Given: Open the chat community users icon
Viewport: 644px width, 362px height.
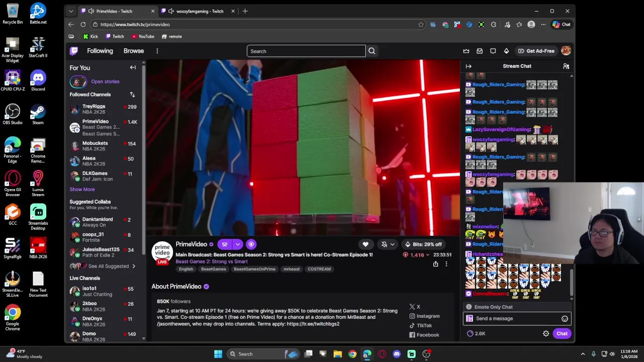Looking at the screenshot, I should [x=566, y=66].
